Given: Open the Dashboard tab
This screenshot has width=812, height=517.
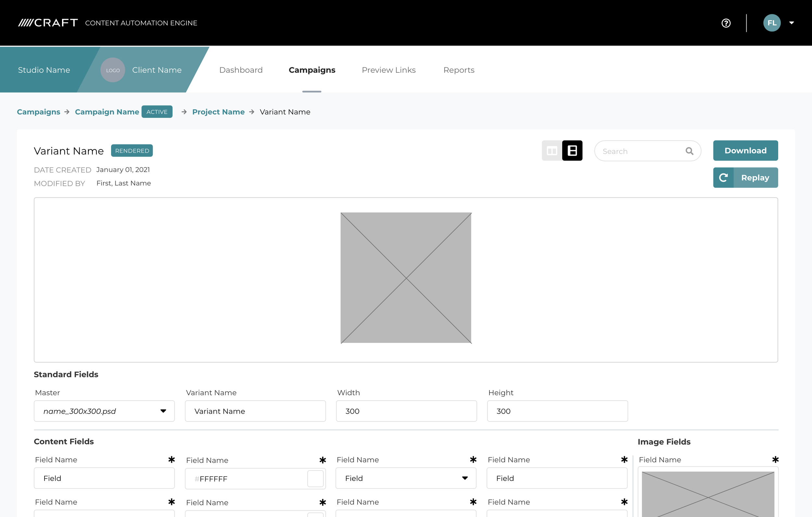Looking at the screenshot, I should (x=241, y=70).
